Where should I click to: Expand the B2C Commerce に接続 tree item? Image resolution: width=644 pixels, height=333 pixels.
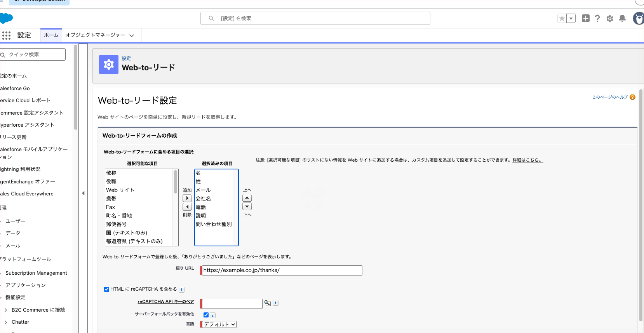pos(6,310)
